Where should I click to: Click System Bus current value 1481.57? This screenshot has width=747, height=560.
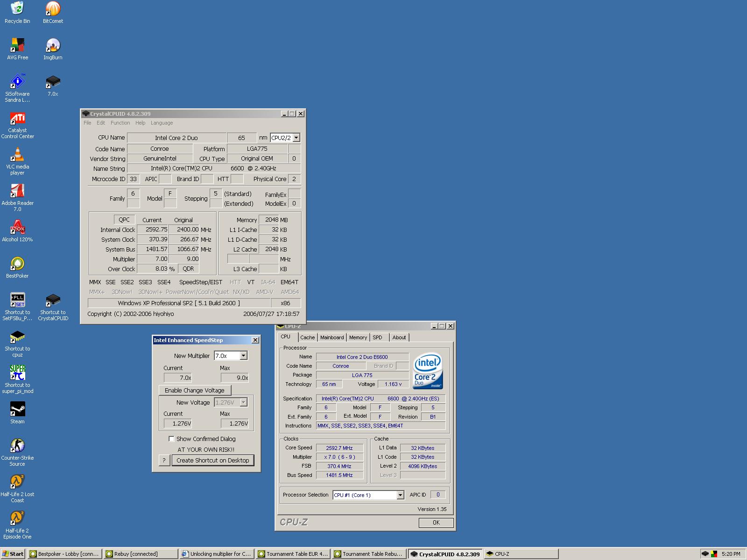153,249
